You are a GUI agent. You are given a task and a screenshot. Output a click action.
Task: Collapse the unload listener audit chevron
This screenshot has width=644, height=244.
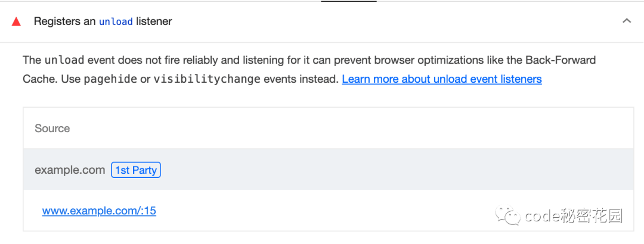click(x=627, y=21)
